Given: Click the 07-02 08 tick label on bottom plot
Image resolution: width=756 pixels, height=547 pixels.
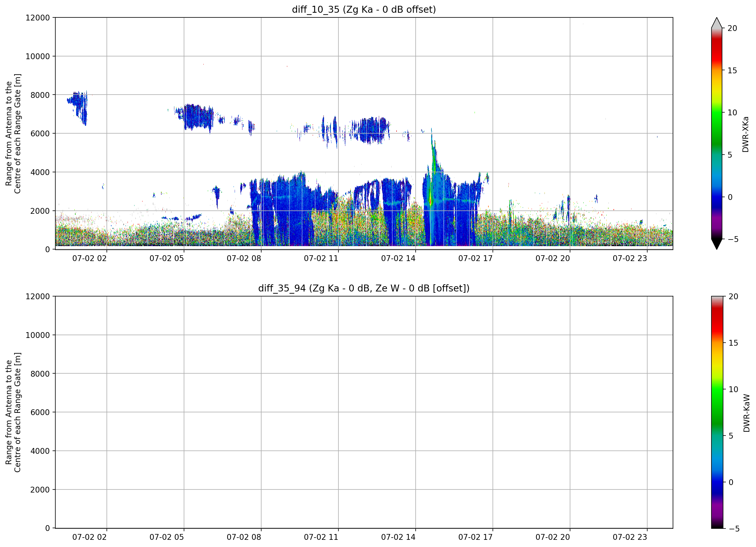Looking at the screenshot, I should click(x=244, y=537).
